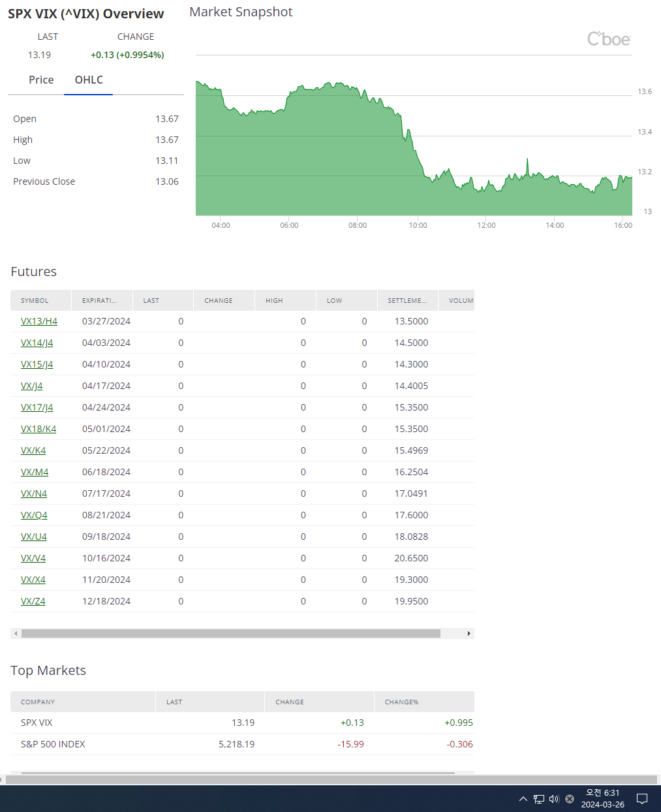Open the VX18/K4 futures link
661x812 pixels.
coord(38,429)
